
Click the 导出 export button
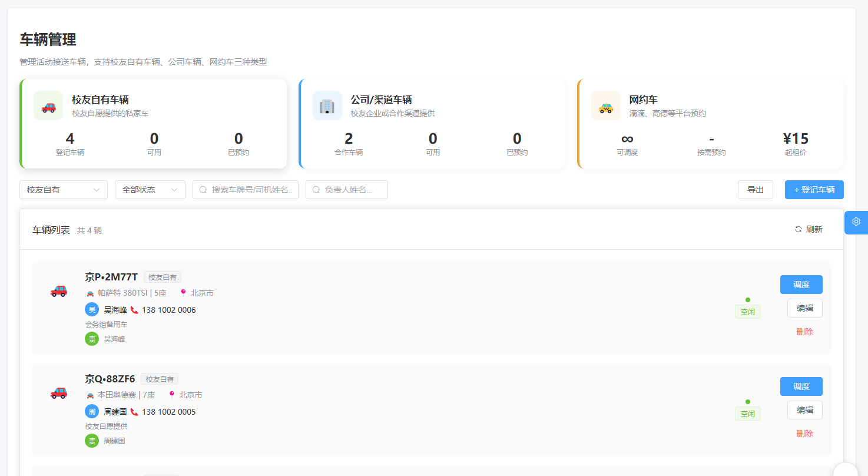click(756, 190)
